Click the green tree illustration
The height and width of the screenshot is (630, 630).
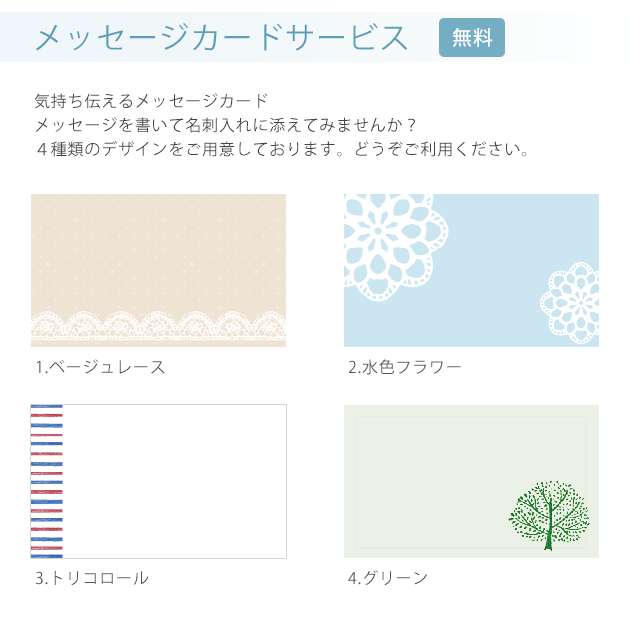click(x=549, y=514)
